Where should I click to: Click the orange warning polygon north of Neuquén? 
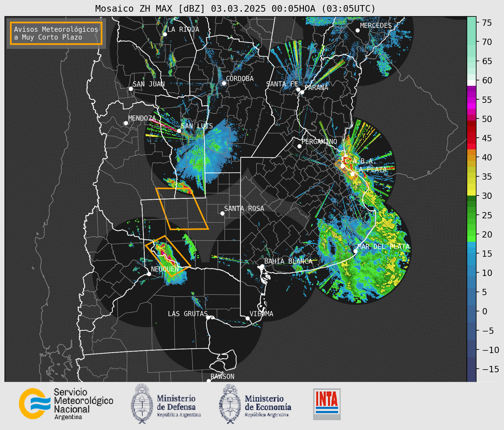tap(168, 256)
